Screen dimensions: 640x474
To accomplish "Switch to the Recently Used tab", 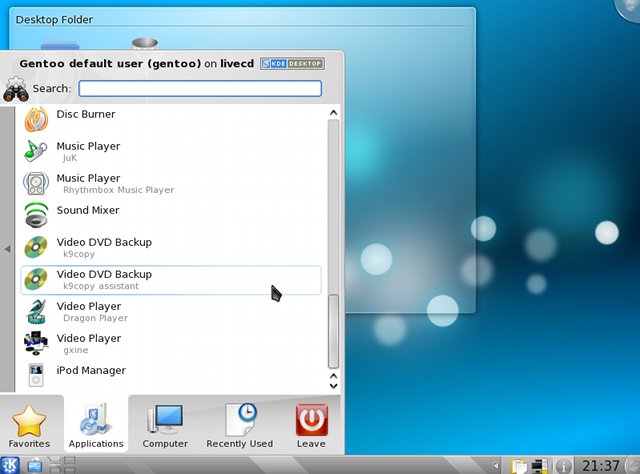I will click(240, 425).
